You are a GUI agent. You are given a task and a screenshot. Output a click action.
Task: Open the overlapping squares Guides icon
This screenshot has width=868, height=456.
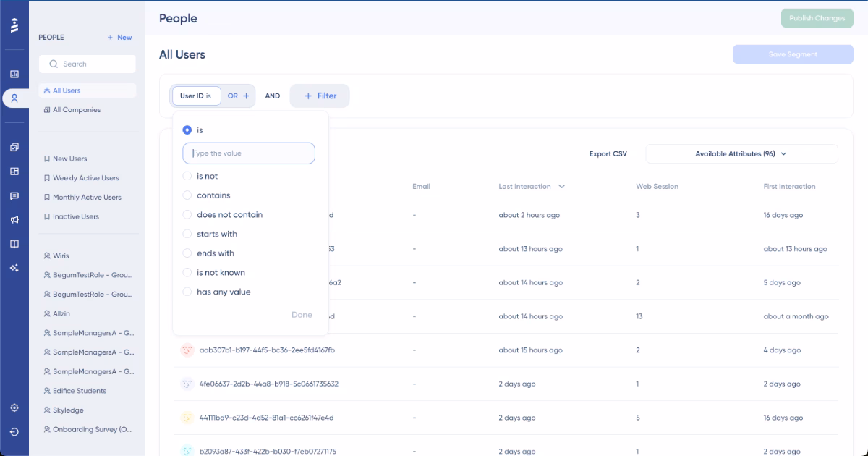pyautogui.click(x=14, y=147)
